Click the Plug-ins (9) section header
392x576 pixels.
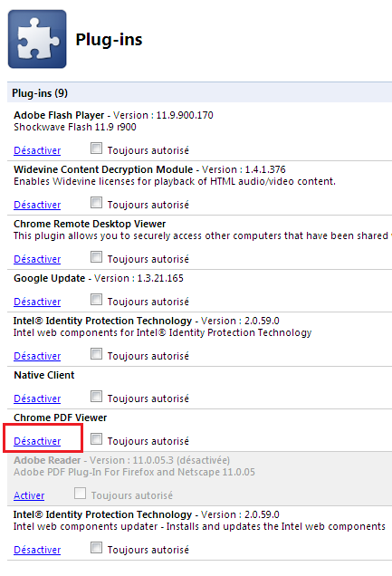[x=200, y=93]
